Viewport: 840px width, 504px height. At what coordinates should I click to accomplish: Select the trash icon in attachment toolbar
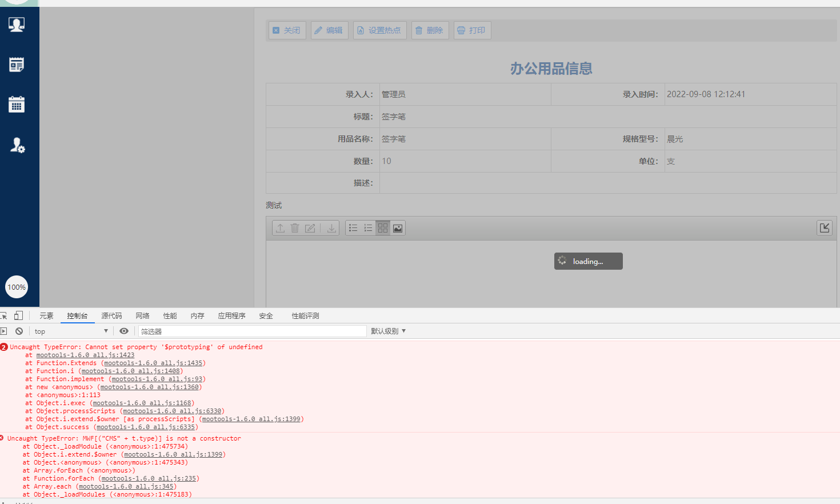pos(295,228)
